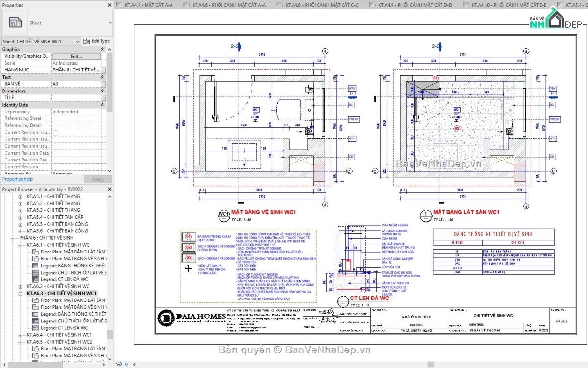The image size is (588, 368).
Task: Collapse the Text property group
Action: [x=102, y=77]
